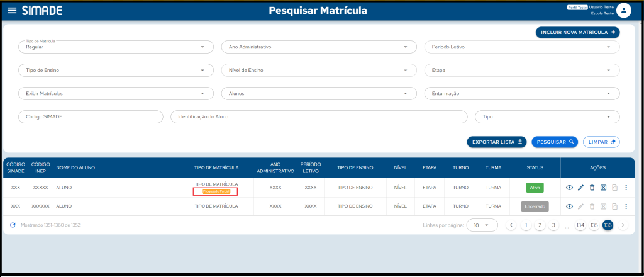Screen dimensions: 644x277
Task: Open more options for the Ativo row
Action: (626, 188)
